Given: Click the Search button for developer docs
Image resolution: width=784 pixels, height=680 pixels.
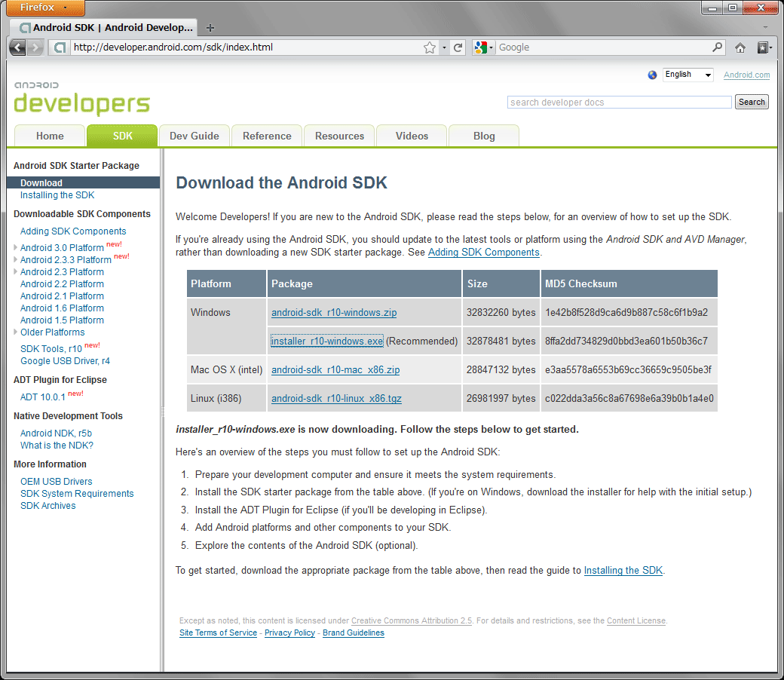Looking at the screenshot, I should click(x=752, y=102).
